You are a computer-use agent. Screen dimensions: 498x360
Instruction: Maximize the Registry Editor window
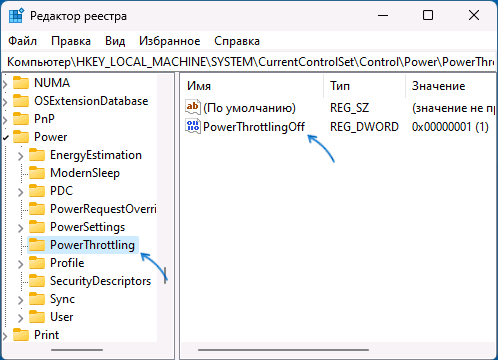click(x=428, y=15)
